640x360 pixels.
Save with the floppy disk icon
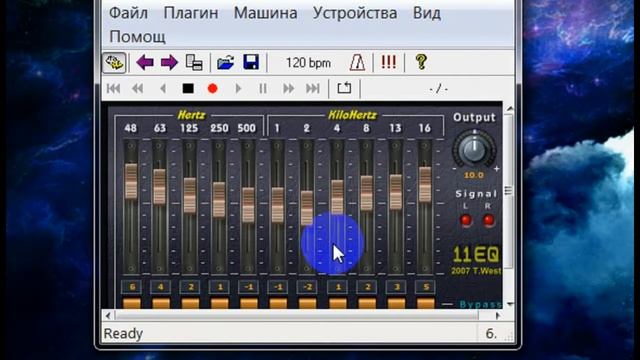(251, 62)
